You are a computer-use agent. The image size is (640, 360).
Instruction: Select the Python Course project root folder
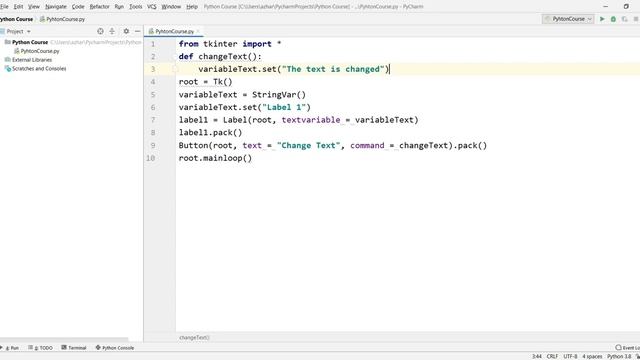[x=30, y=42]
